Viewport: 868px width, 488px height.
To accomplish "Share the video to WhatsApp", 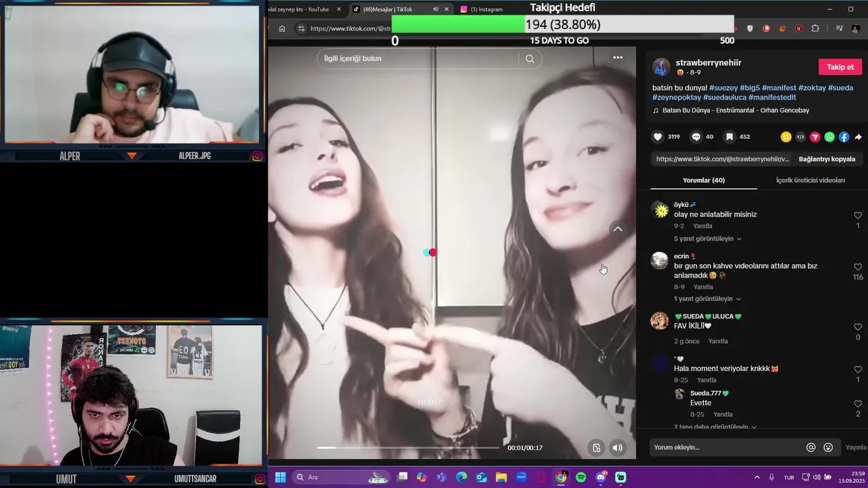I will pos(829,137).
